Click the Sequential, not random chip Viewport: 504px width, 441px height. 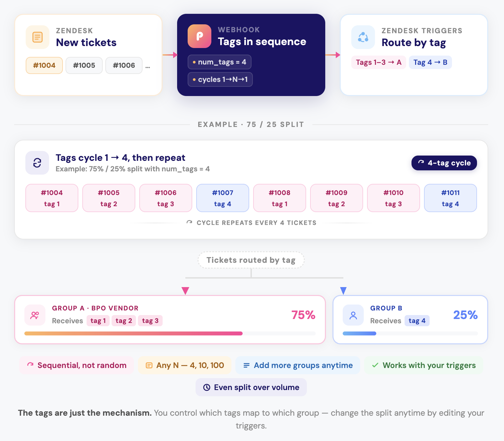(x=77, y=365)
